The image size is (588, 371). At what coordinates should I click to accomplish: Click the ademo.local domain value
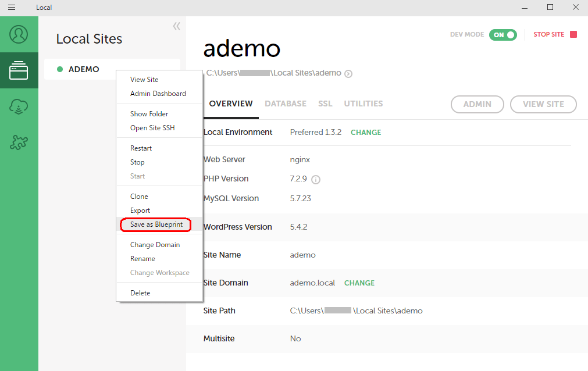[312, 283]
